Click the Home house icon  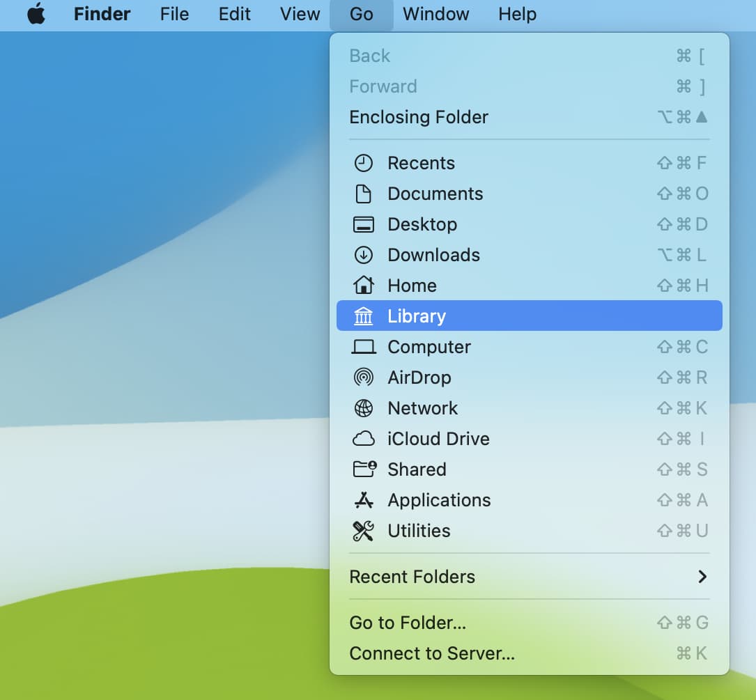click(x=363, y=286)
